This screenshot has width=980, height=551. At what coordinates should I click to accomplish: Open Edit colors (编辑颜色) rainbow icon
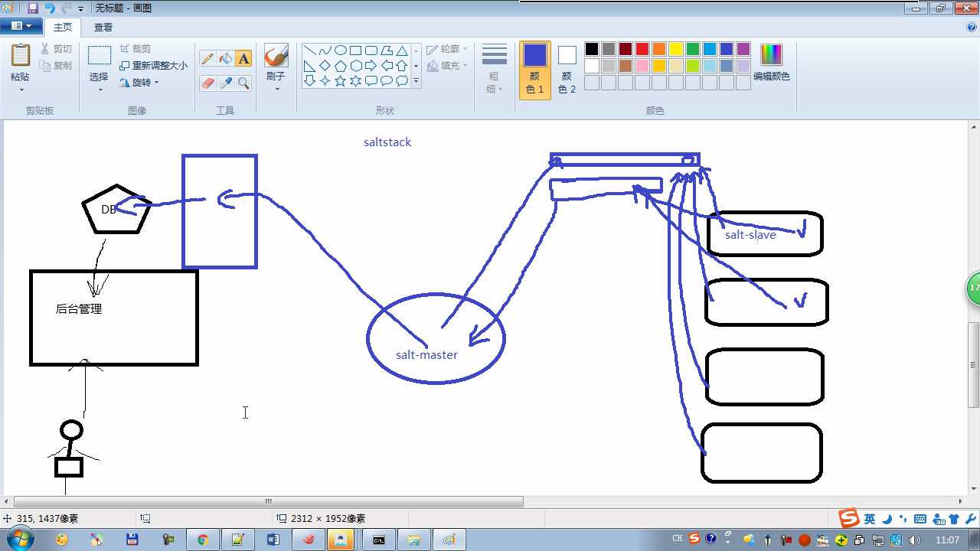click(x=771, y=55)
